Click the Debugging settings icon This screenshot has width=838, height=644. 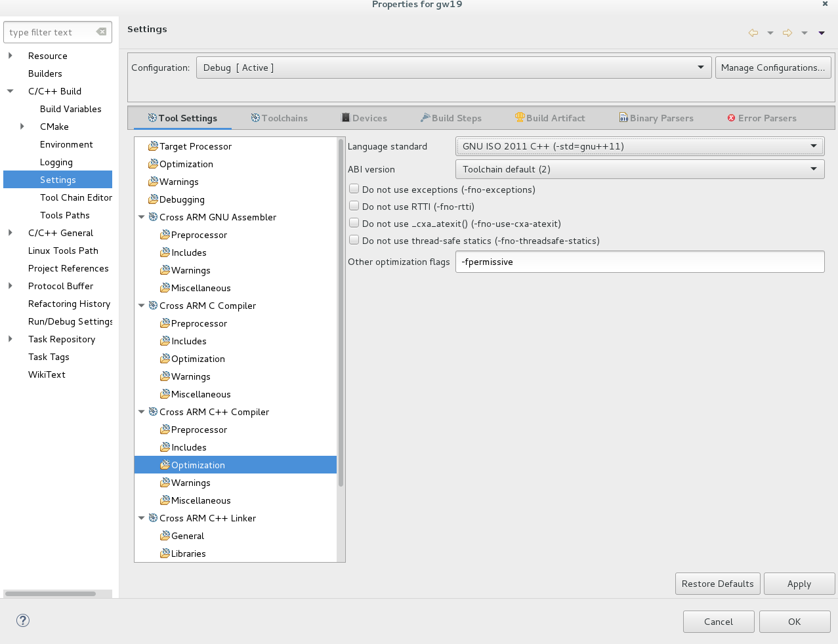point(153,199)
